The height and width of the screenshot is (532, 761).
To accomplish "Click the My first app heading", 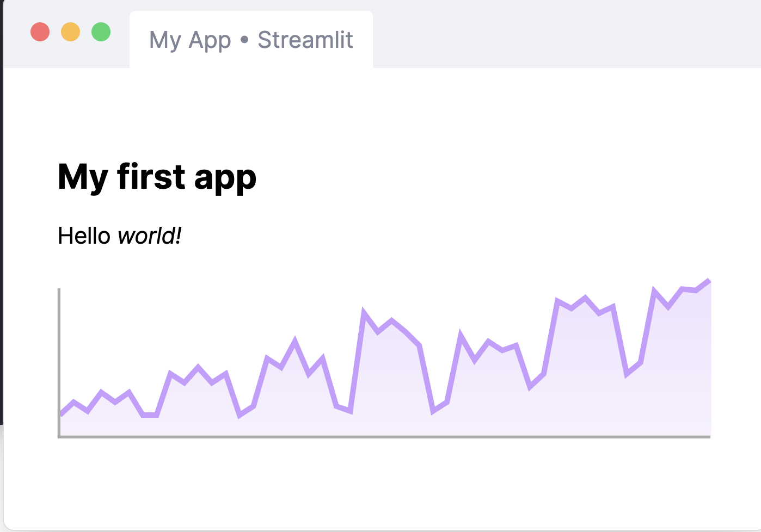I will point(157,177).
